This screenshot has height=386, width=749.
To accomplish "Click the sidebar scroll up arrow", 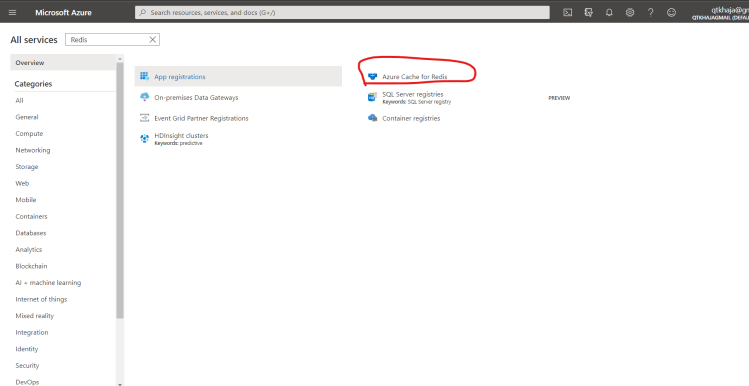I will (120, 58).
